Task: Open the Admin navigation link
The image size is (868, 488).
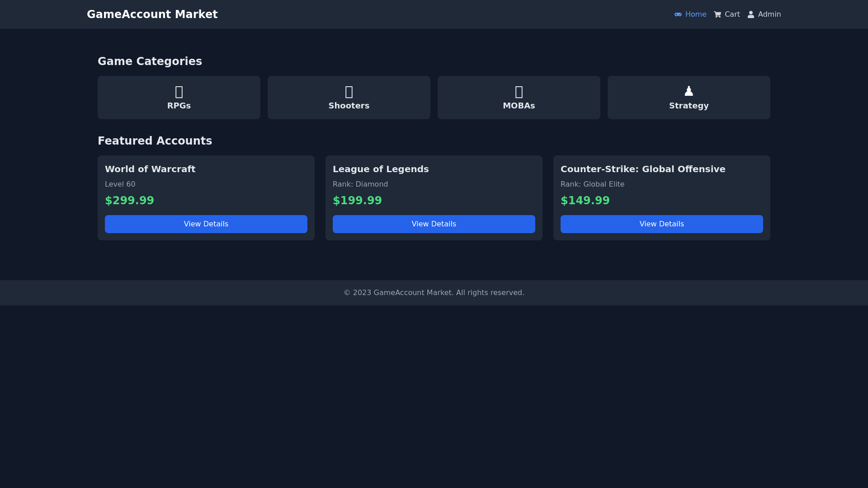Action: pos(769,14)
